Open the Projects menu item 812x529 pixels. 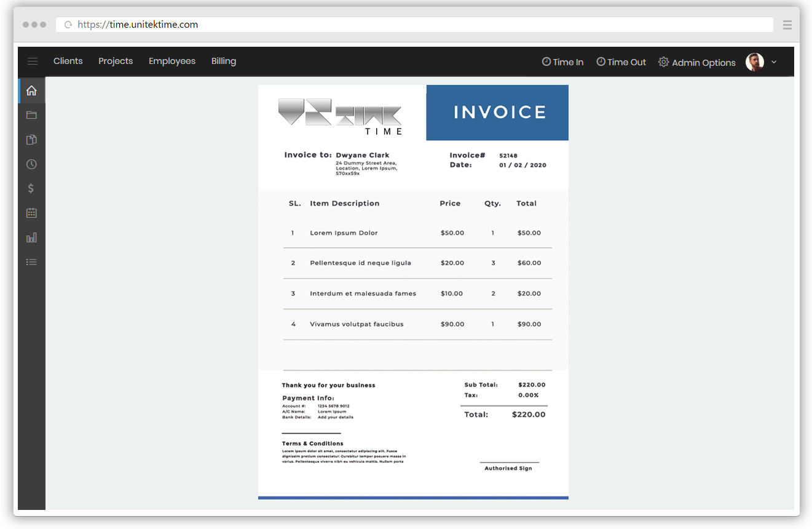coord(116,61)
